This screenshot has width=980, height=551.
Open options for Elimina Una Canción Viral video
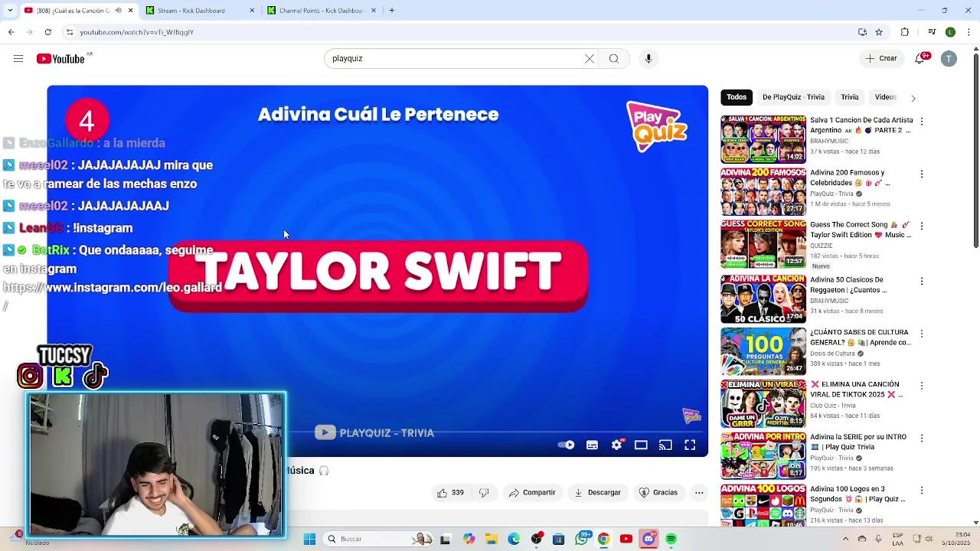(922, 386)
